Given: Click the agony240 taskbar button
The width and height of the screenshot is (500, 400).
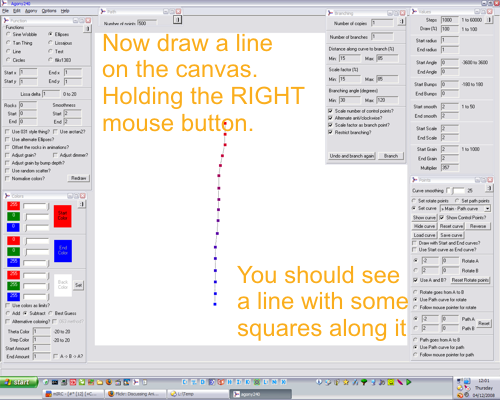Looking at the screenshot, I should coord(261,394).
